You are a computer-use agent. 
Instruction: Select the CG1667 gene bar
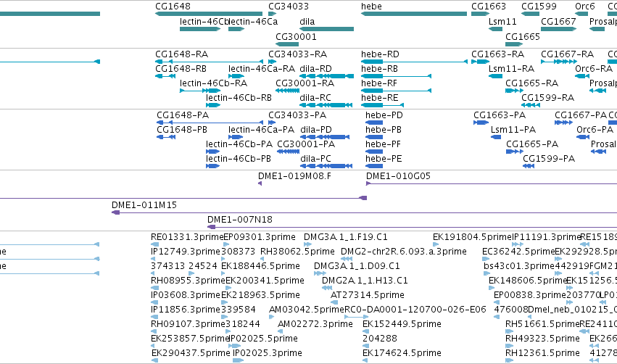pyautogui.click(x=559, y=29)
